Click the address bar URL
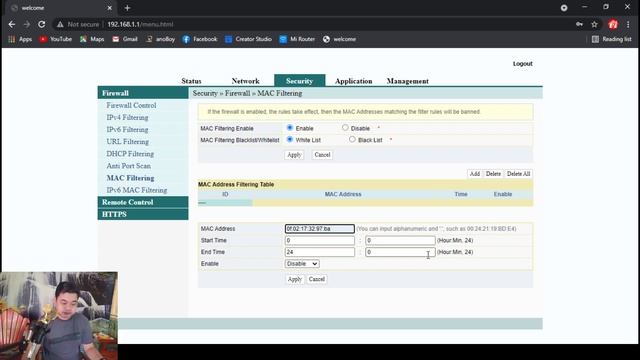The image size is (640, 360). point(140,24)
